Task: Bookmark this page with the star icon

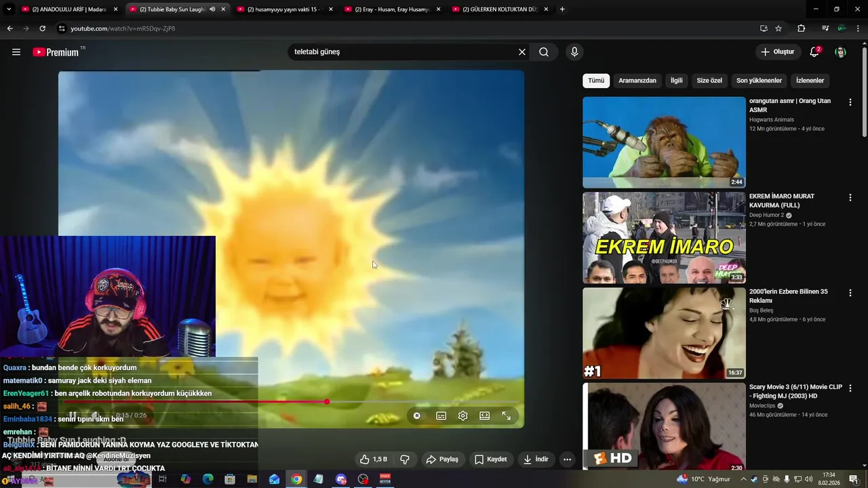Action: coord(778,28)
